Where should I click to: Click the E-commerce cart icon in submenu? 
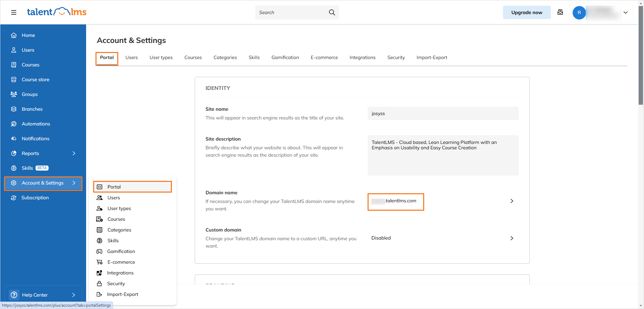pos(100,262)
